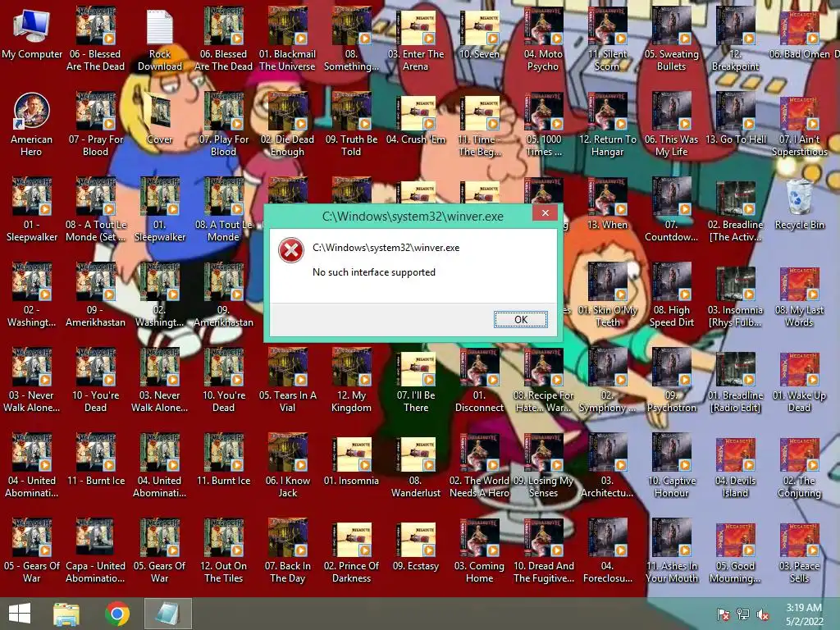Image resolution: width=840 pixels, height=630 pixels.
Task: Select '03. Insomnia [Rhys Fulb...' file
Action: pos(735,295)
